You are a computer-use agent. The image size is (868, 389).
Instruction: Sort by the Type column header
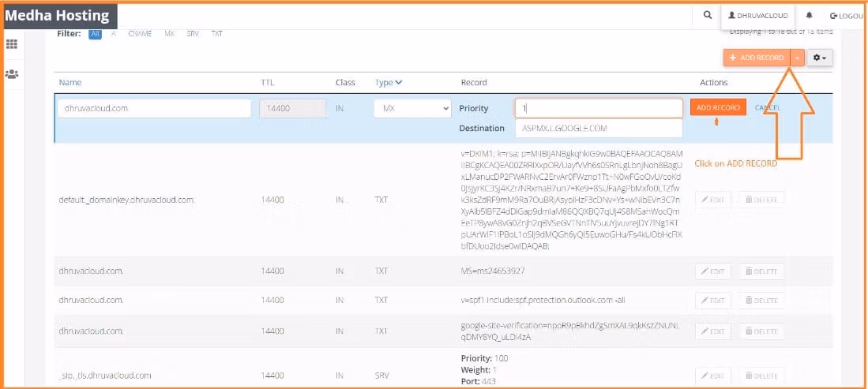point(388,82)
